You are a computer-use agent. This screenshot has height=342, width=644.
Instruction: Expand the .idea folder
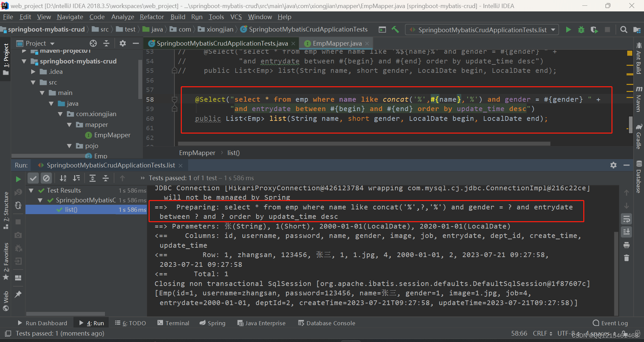pyautogui.click(x=33, y=71)
